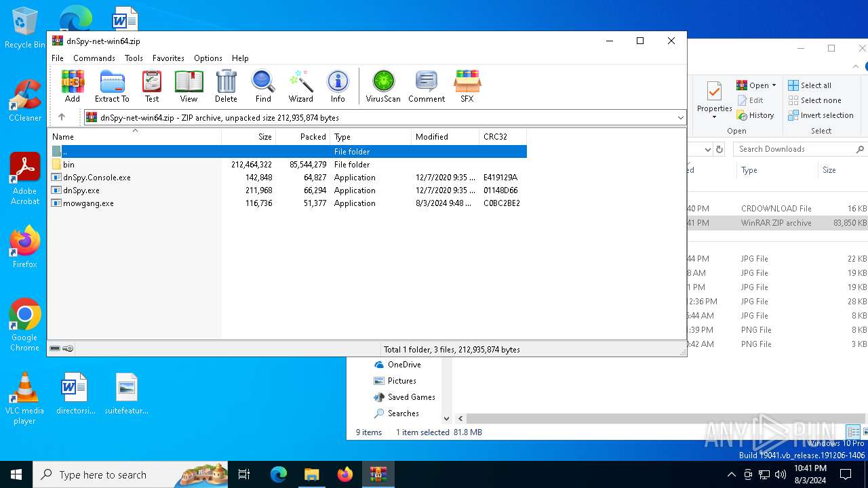Start the VirusScan tool

pyautogui.click(x=383, y=86)
